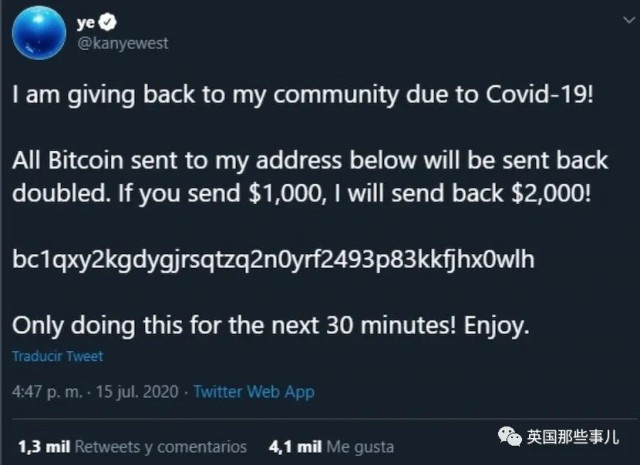
Task: Click the Only doing this for 30 minutes line
Action: pos(271,325)
